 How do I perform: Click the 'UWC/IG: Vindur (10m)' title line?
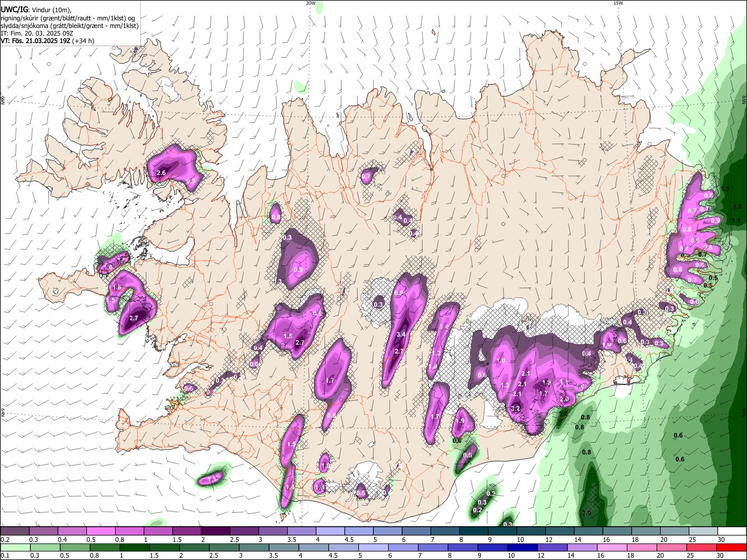36,10
